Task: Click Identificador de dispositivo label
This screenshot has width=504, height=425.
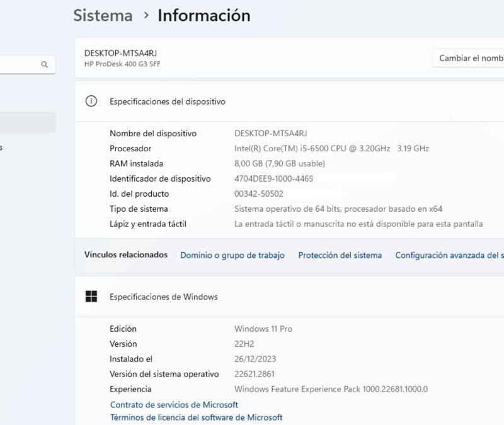Action: coord(160,178)
